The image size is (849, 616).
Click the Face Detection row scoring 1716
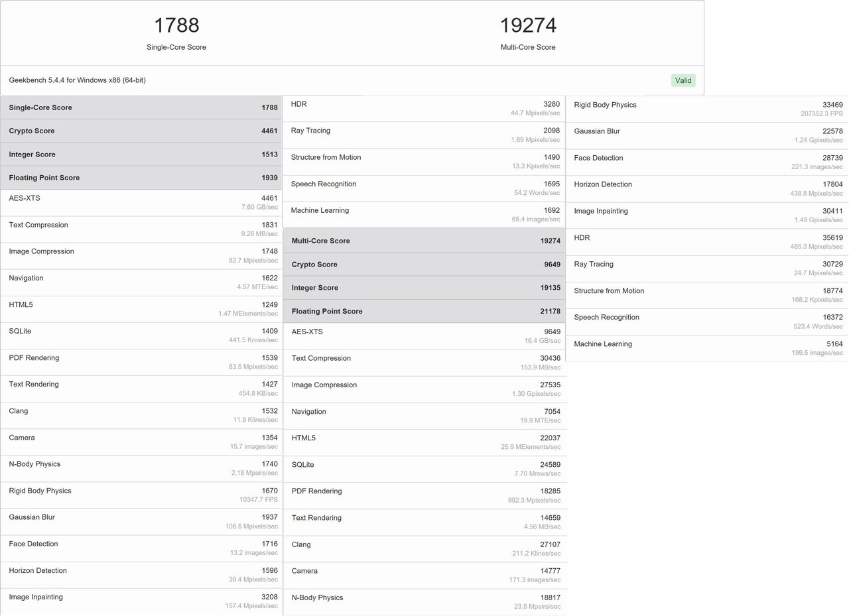141,548
